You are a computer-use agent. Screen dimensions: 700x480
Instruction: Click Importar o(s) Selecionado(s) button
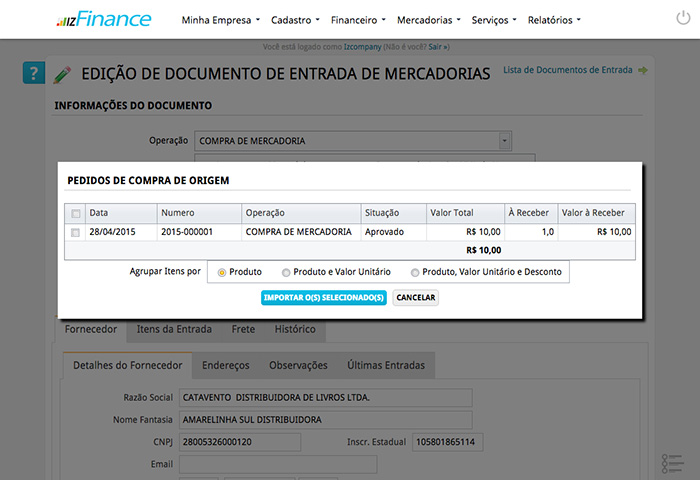pos(322,298)
